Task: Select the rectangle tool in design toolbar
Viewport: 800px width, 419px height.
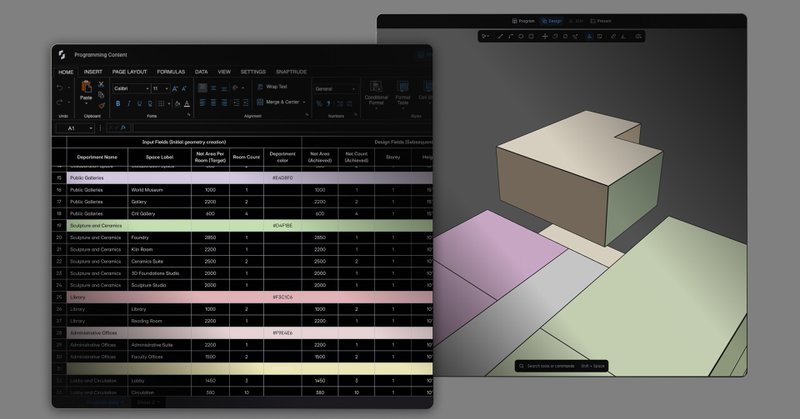Action: 531,36
